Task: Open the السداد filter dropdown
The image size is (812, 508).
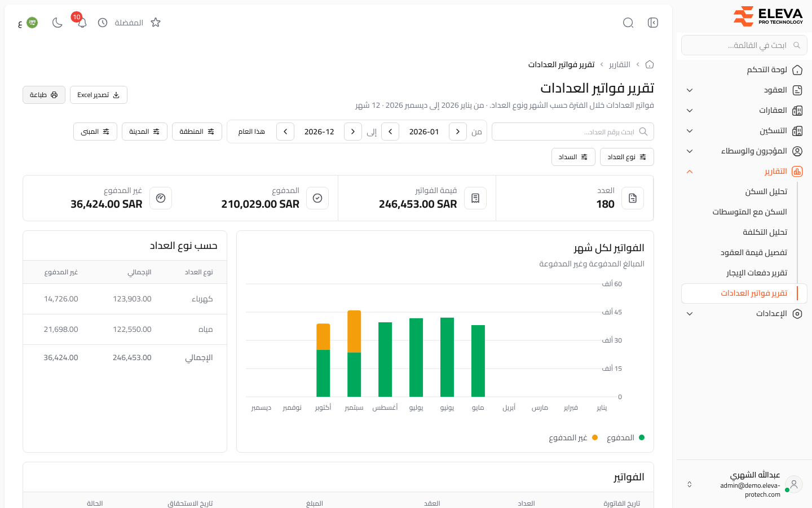Action: tap(573, 157)
